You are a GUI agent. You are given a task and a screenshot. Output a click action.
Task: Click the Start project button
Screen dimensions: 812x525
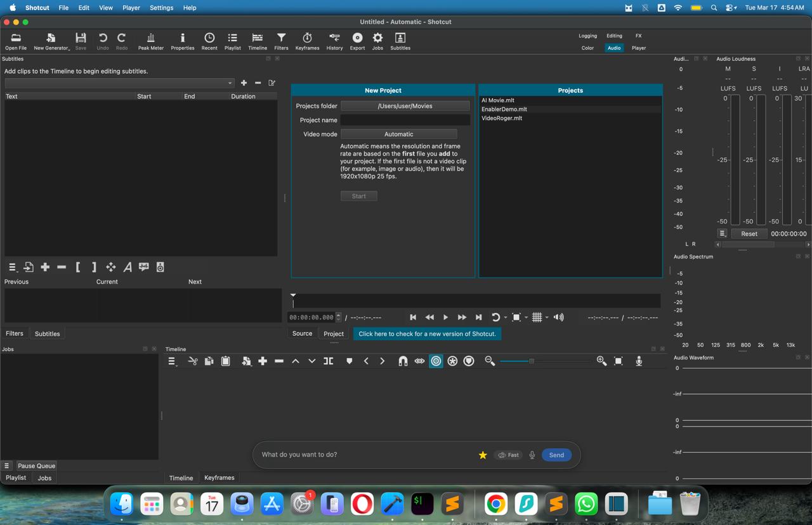[358, 196]
